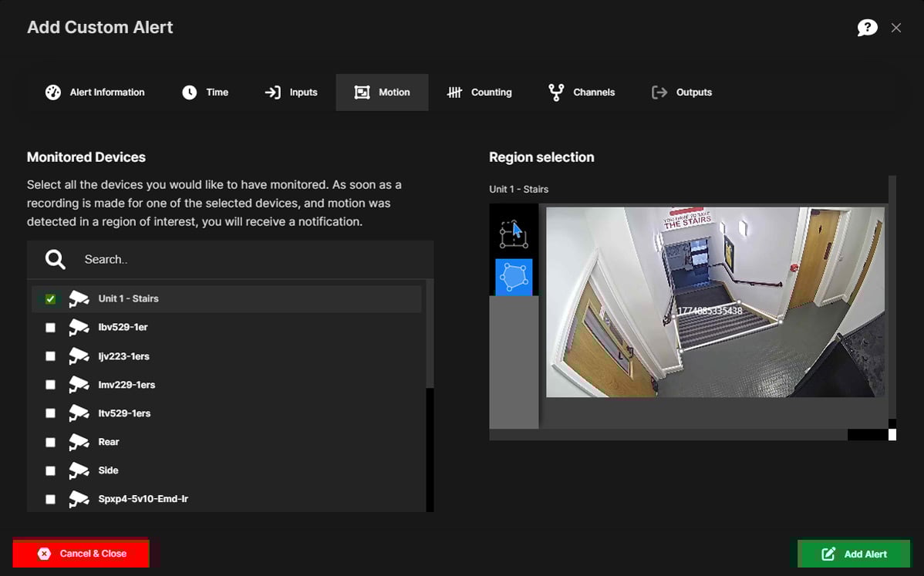Click camera icon next to Imv229-1ers
This screenshot has width=924, height=576.
[79, 385]
